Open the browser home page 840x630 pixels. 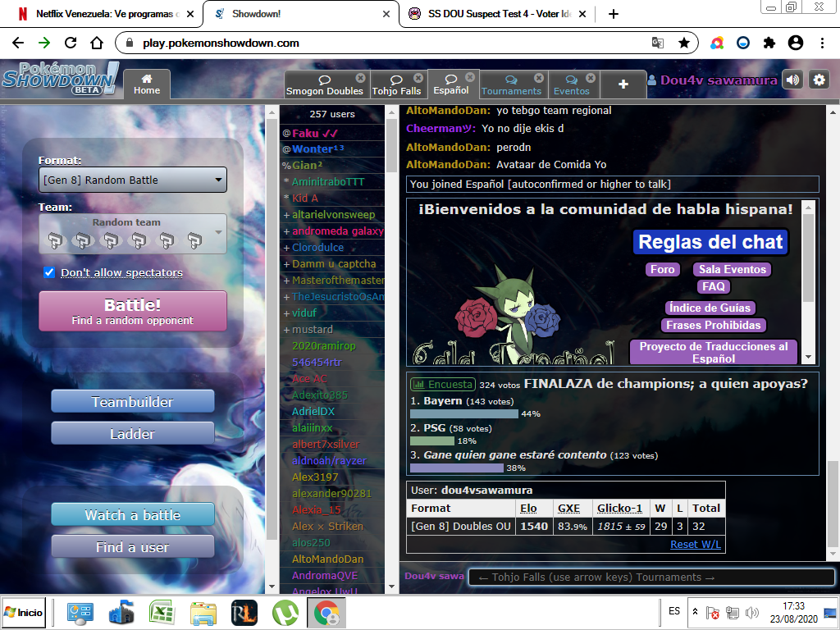[97, 43]
